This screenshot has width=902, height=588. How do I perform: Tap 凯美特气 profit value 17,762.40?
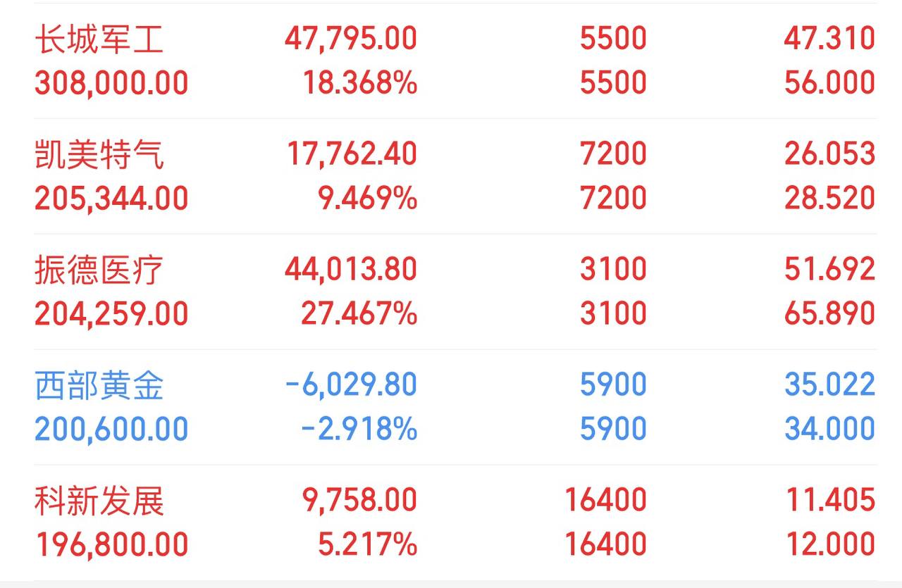352,154
